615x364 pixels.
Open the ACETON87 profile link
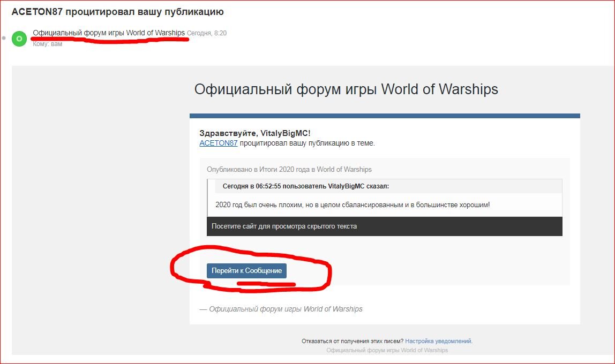tap(218, 143)
